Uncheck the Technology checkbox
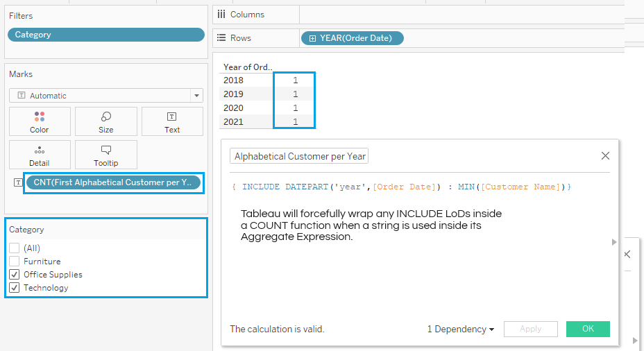 tap(15, 287)
